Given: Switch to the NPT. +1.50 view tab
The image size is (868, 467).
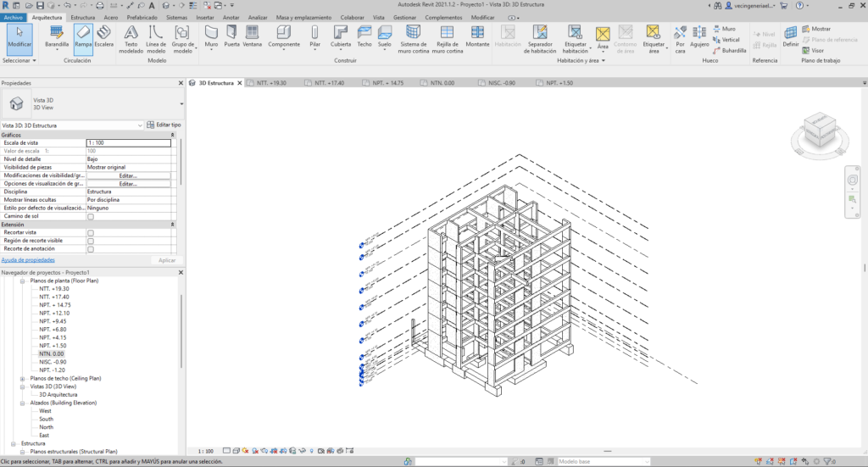Looking at the screenshot, I should point(559,83).
